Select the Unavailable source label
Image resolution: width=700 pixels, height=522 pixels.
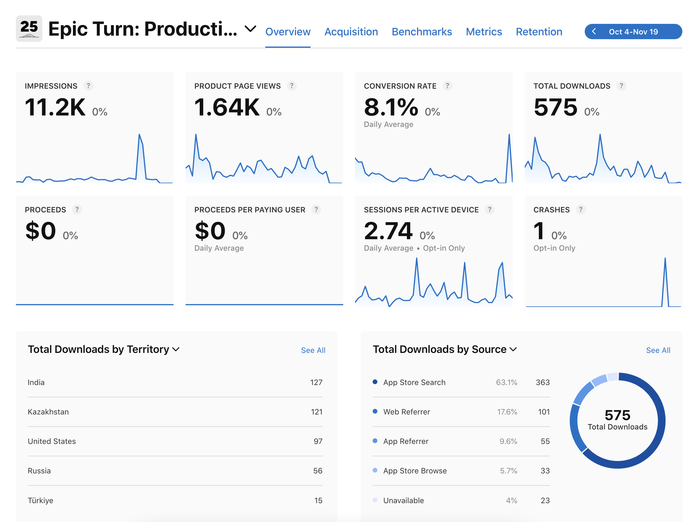point(404,501)
